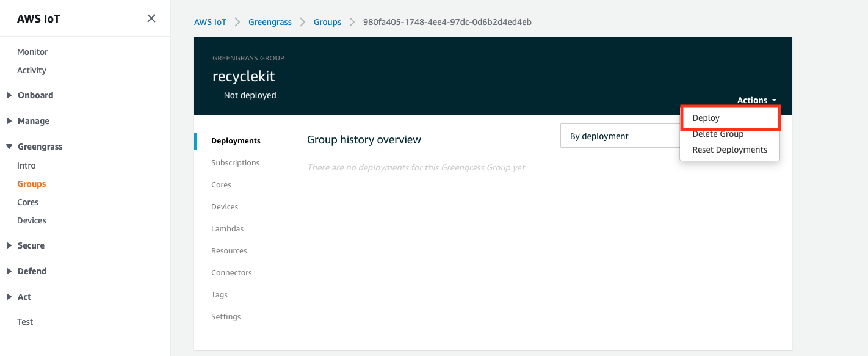868x356 pixels.
Task: Expand the Defend section arrow
Action: 9,271
